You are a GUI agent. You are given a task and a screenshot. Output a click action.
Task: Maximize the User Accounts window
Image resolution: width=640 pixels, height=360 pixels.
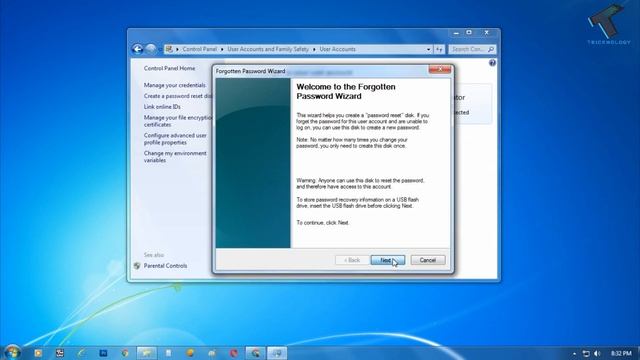click(469, 33)
